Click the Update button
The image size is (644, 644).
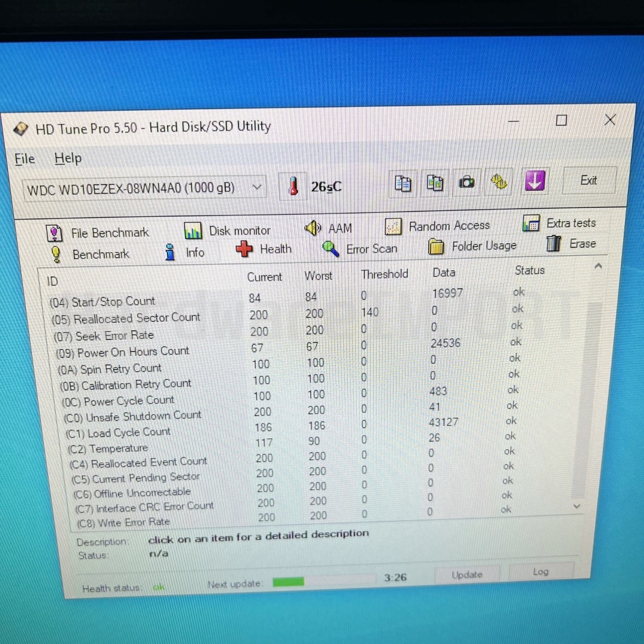[x=467, y=575]
